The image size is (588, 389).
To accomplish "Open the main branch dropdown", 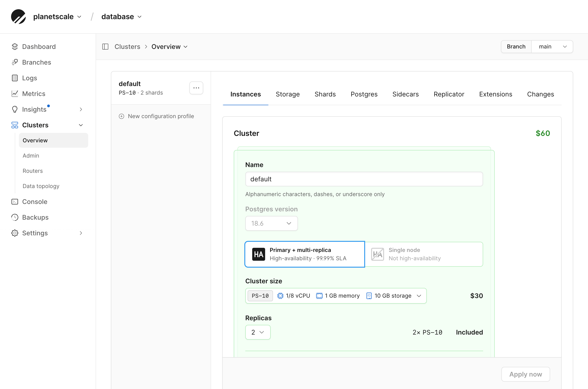I will coord(552,47).
